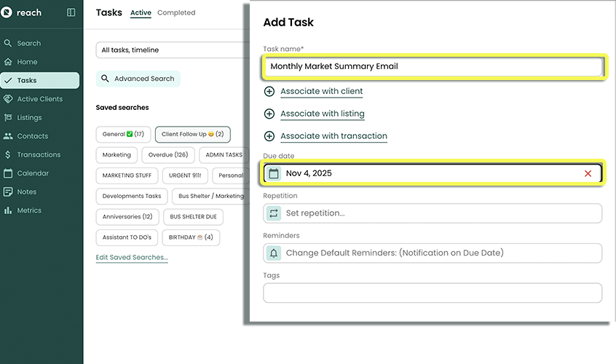The height and width of the screenshot is (364, 616).
Task: Open Active Clients in sidebar
Action: point(39,99)
